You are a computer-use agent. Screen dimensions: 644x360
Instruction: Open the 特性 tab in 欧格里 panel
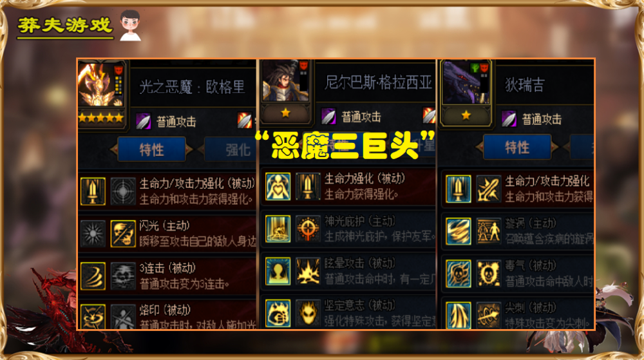151,149
